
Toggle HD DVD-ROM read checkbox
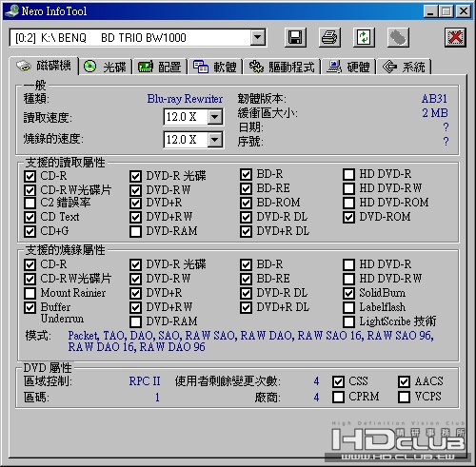[x=348, y=203]
